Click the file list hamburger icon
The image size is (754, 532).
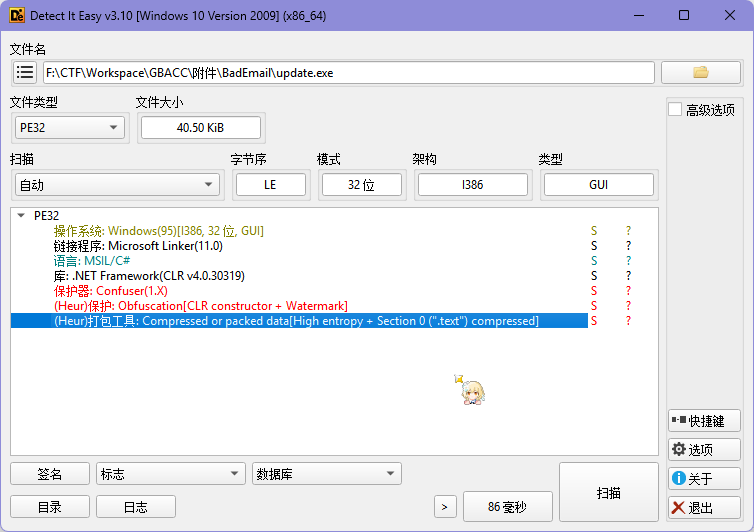pyautogui.click(x=25, y=73)
